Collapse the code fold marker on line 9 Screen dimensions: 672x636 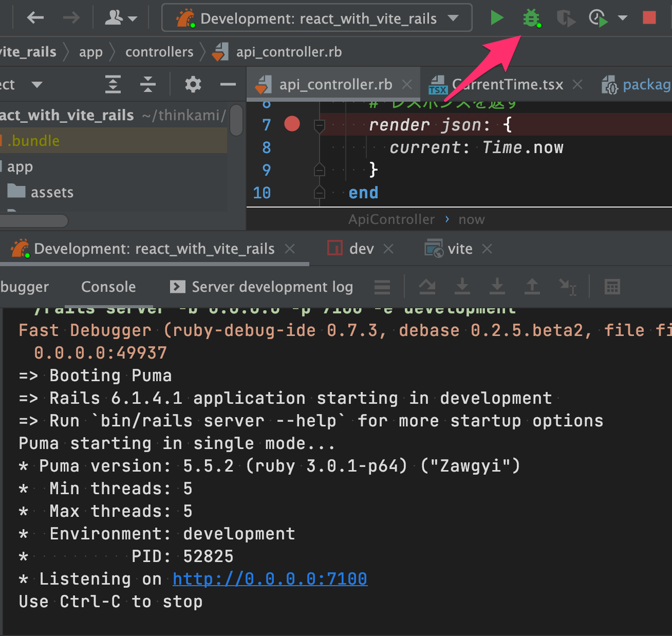pos(319,169)
